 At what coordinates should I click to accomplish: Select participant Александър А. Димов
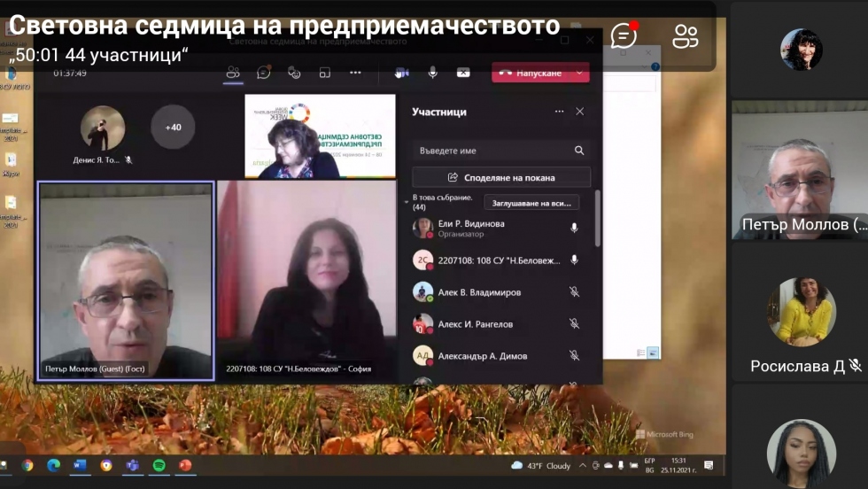(x=501, y=356)
